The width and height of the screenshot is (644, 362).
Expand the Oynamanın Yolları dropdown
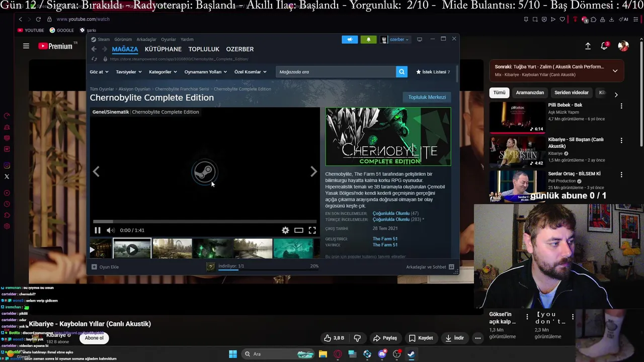(206, 72)
